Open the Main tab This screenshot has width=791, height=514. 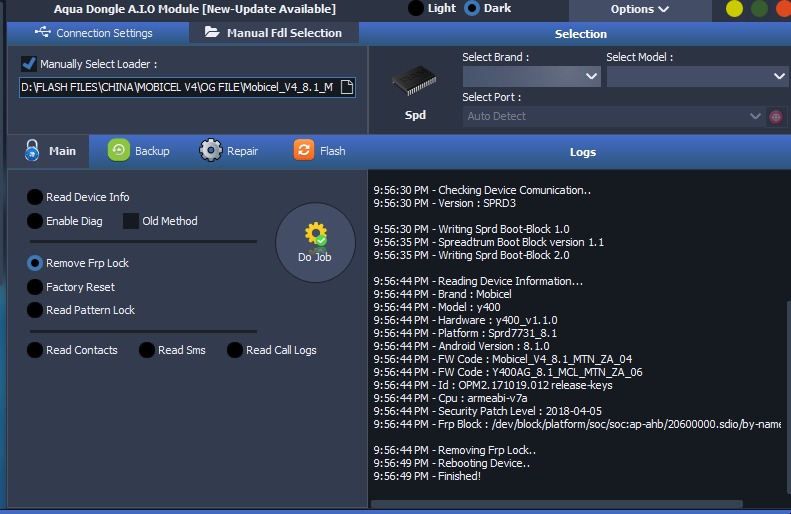click(48, 151)
